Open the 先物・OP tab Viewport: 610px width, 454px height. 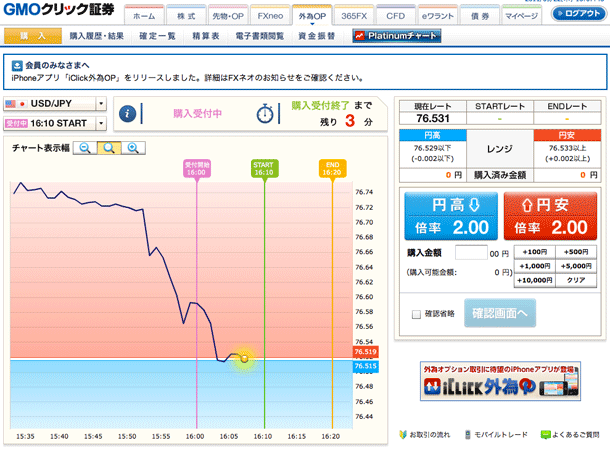tap(228, 16)
